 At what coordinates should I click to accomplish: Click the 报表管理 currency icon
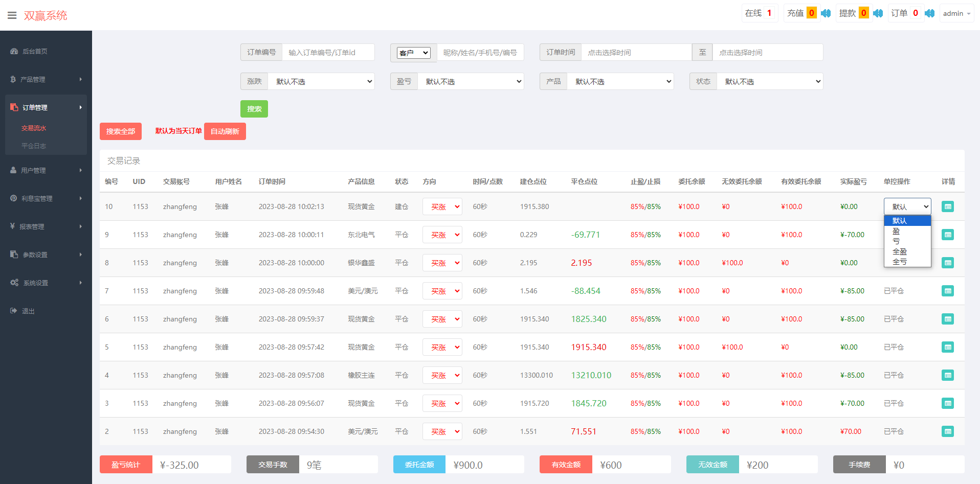[14, 226]
